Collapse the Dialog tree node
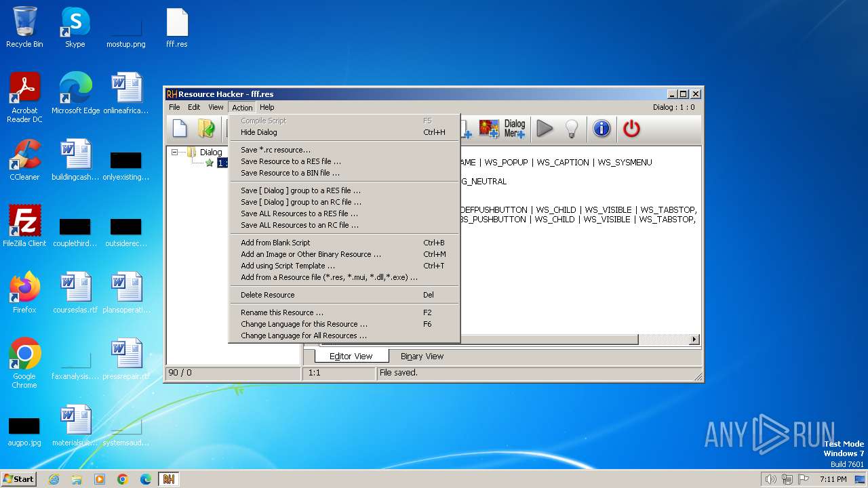 coord(174,152)
